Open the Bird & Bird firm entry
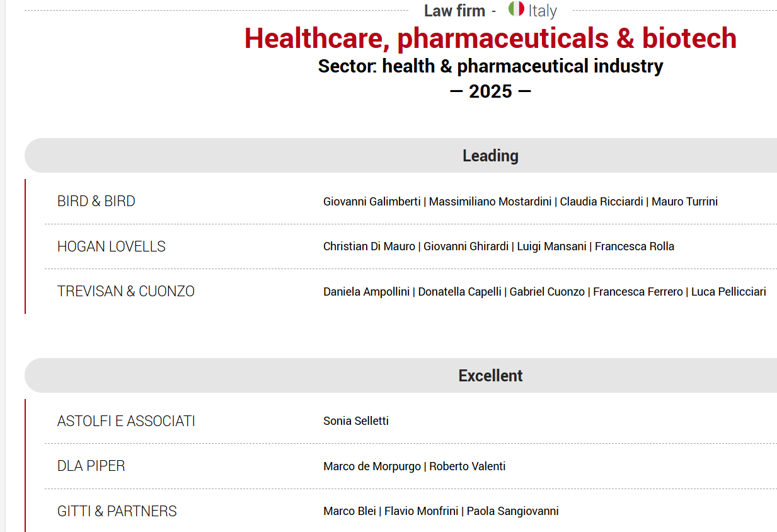This screenshot has height=532, width=777. pyautogui.click(x=96, y=201)
